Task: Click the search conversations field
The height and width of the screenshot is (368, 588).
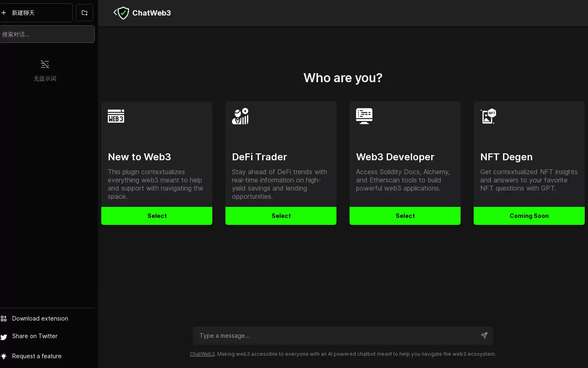Action: (x=47, y=34)
